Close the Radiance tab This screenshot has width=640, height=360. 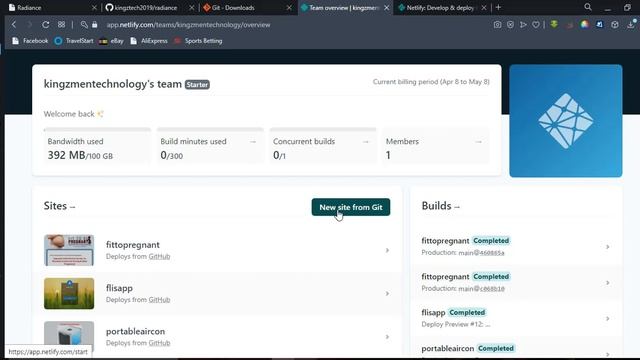tap(94, 7)
